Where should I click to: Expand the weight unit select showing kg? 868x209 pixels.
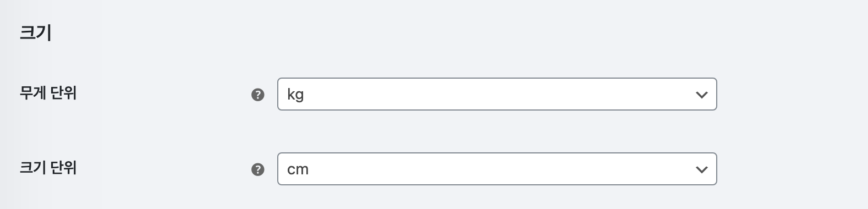pyautogui.click(x=497, y=94)
